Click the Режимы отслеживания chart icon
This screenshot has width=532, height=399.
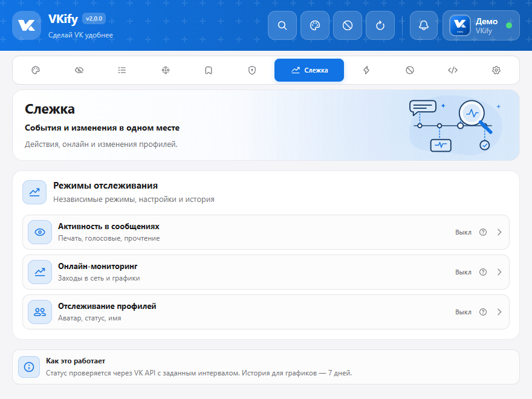pyautogui.click(x=34, y=192)
